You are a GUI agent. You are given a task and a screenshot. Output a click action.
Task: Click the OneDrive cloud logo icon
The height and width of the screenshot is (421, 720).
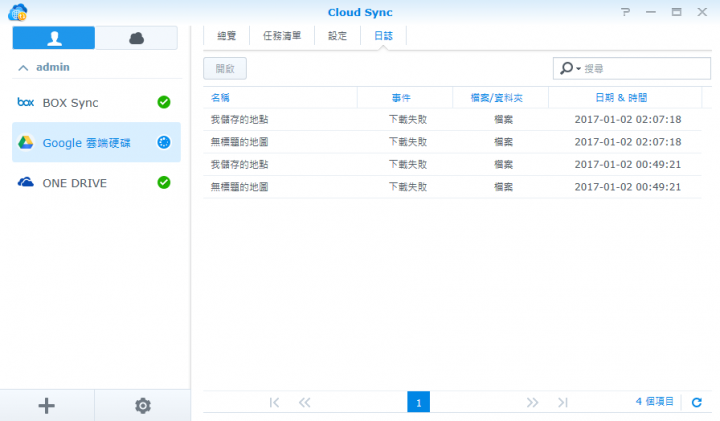pos(26,182)
